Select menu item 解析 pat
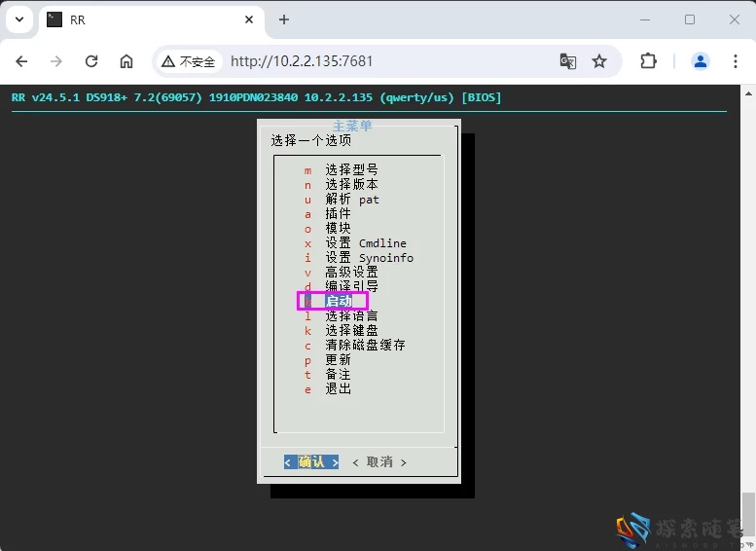The image size is (756, 551). (342, 199)
